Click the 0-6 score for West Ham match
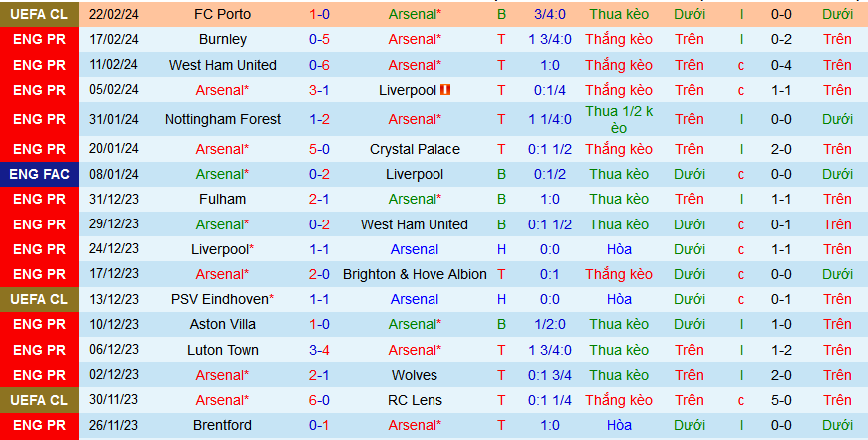The width and height of the screenshot is (868, 440). tap(320, 65)
